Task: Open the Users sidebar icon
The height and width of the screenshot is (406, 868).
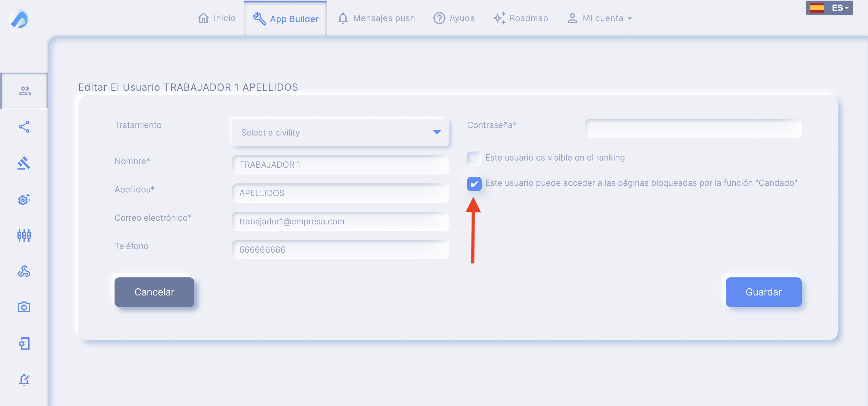Action: pos(25,91)
